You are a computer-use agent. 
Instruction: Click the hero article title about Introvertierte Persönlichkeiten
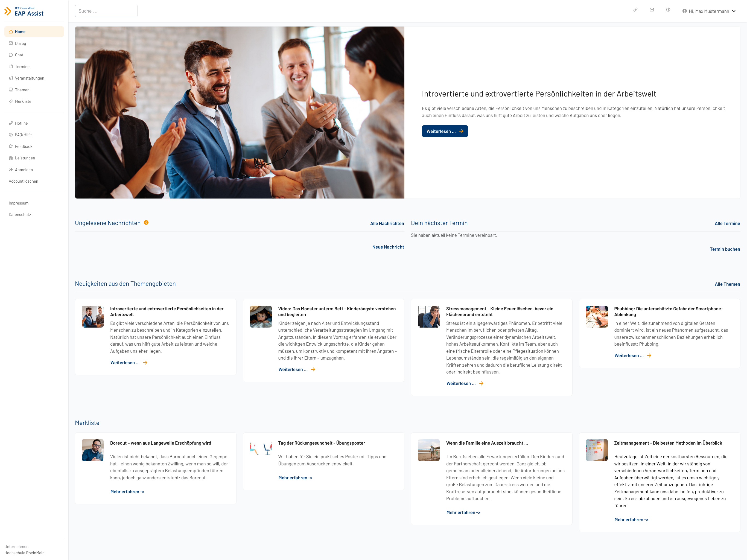pyautogui.click(x=539, y=94)
